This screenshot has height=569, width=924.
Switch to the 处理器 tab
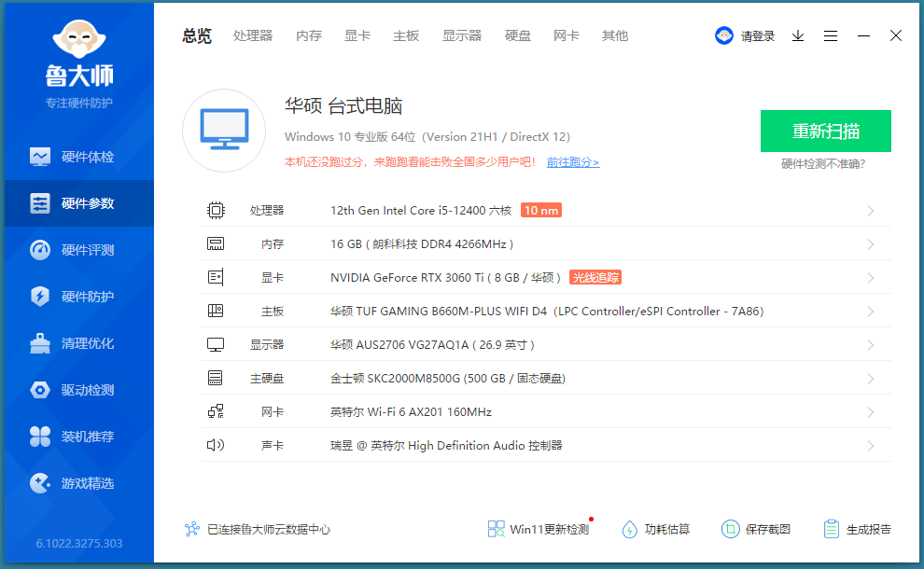pos(253,36)
